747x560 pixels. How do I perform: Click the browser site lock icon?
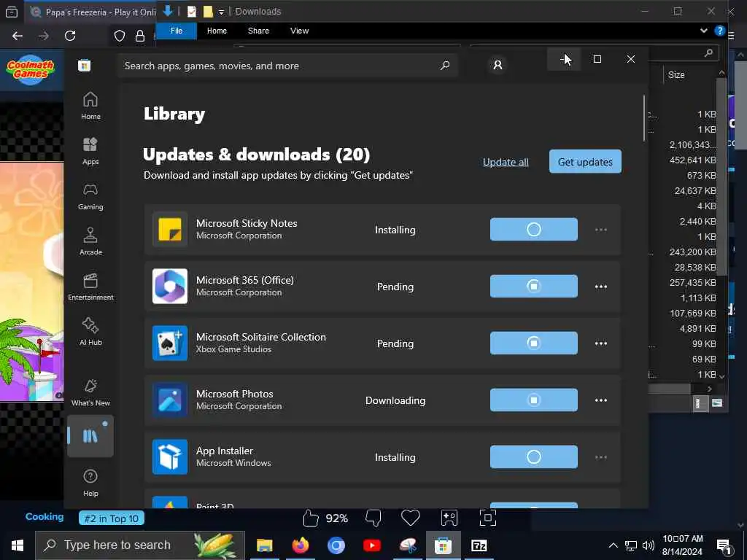point(139,36)
